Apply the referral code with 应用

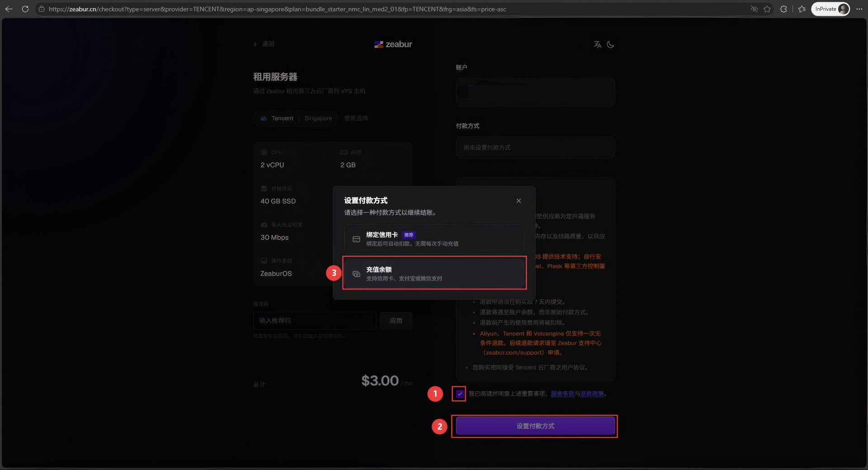click(x=396, y=321)
